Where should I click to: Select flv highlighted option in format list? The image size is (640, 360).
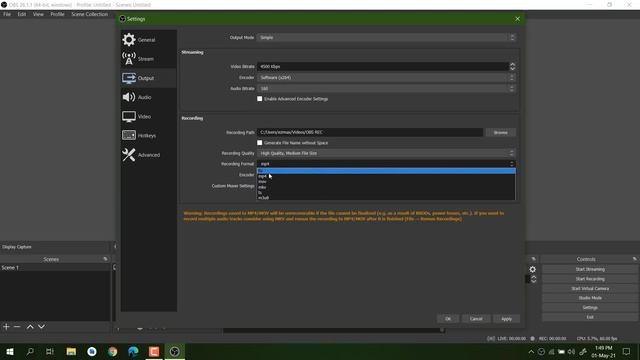coord(386,171)
